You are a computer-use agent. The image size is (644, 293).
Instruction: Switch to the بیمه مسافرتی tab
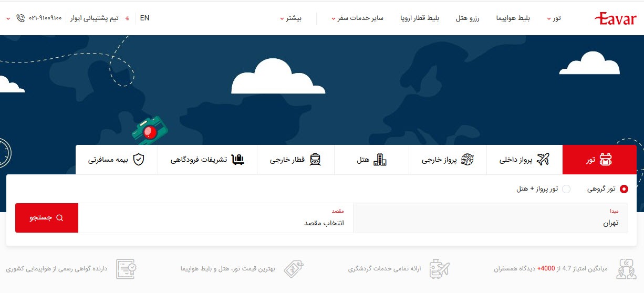(117, 160)
